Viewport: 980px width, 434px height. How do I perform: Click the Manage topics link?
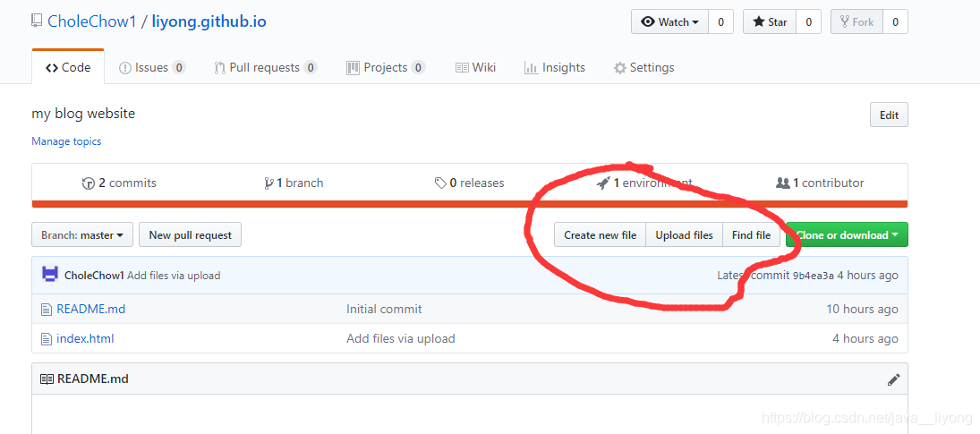click(x=66, y=141)
